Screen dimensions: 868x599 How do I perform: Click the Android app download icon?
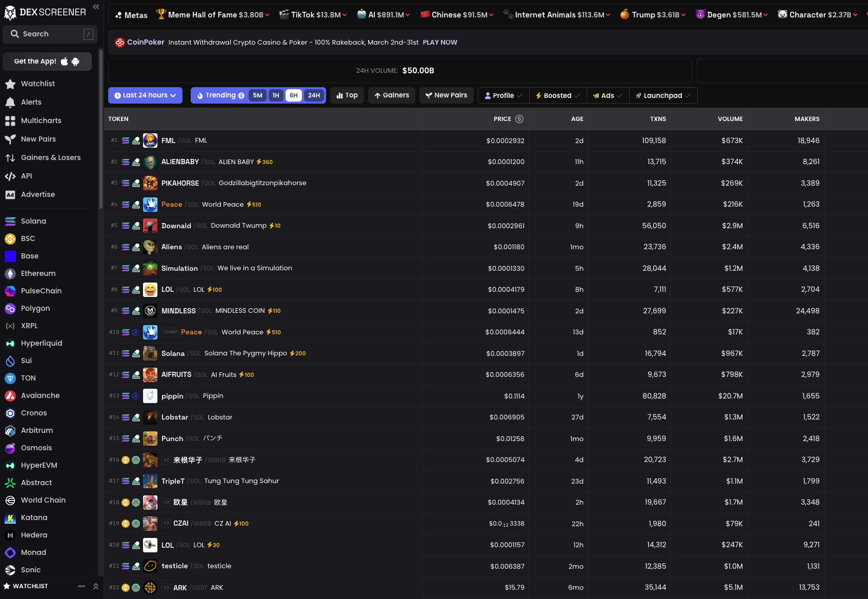tap(75, 62)
